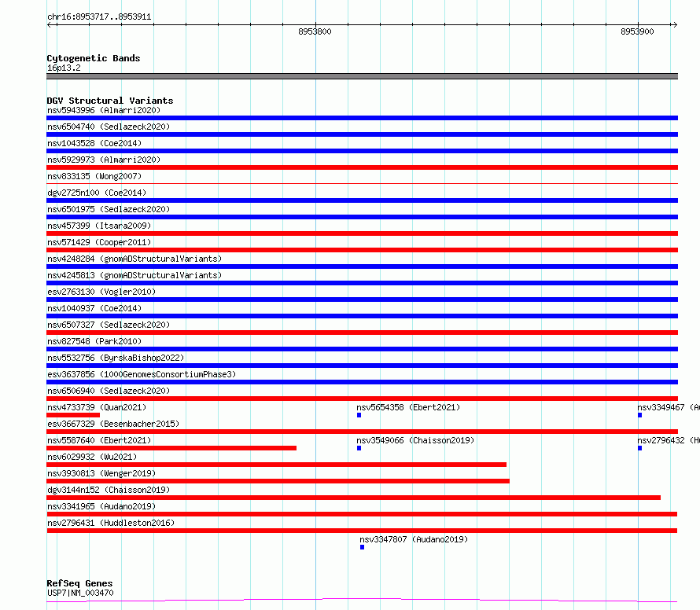Click the red nsv3930813 variant bar
Viewport: 700px width, 610px height.
tap(278, 481)
